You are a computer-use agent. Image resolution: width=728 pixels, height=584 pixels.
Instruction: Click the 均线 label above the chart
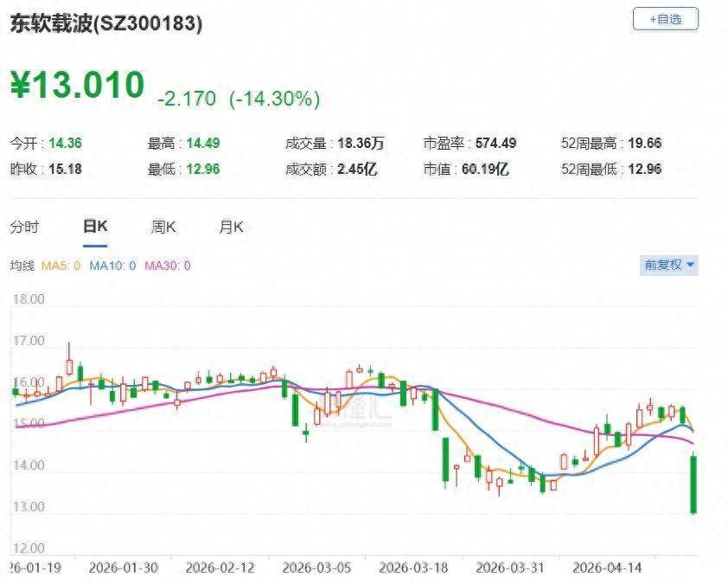click(22, 266)
